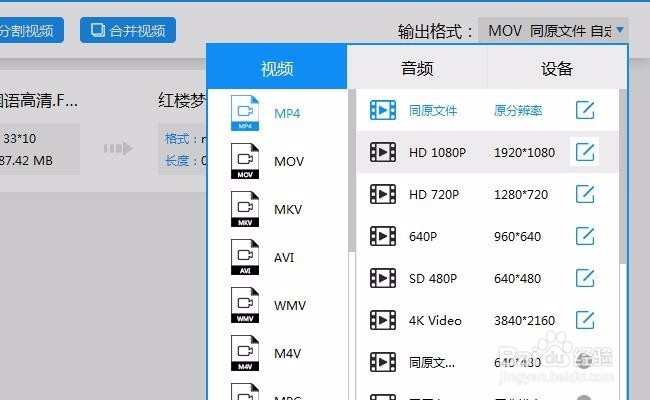This screenshot has width=650, height=400.
Task: Click film icon beside 640P
Action: [x=383, y=236]
